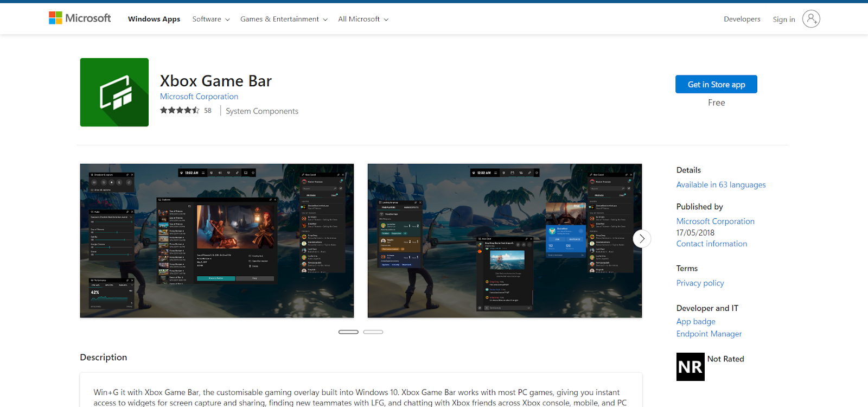Advance screenshots with the next arrow
Screen dimensions: 868x407
pyautogui.click(x=642, y=239)
